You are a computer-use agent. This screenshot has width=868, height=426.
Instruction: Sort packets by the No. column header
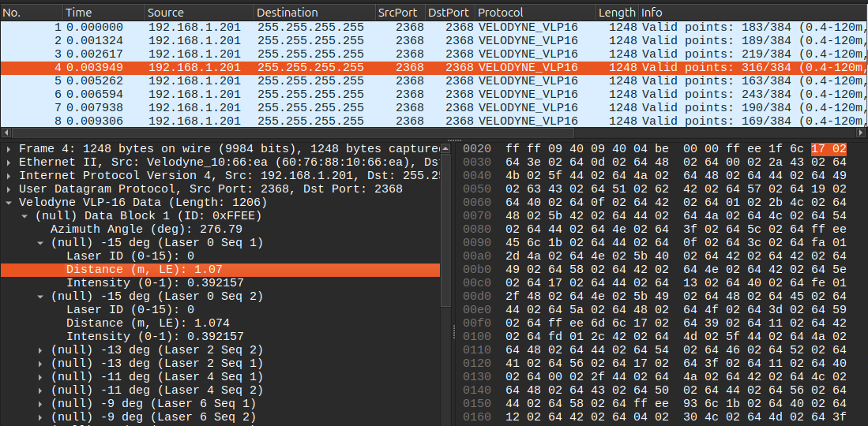click(x=32, y=12)
